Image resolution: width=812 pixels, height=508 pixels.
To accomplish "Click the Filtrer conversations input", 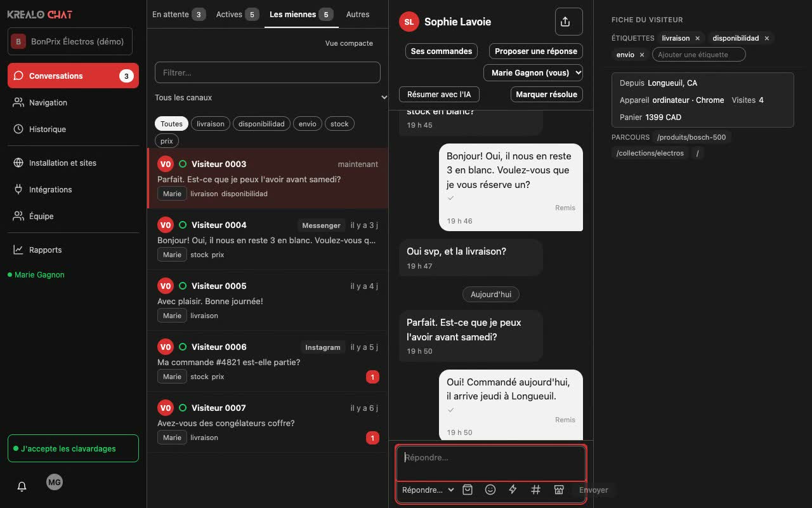I will [x=268, y=72].
